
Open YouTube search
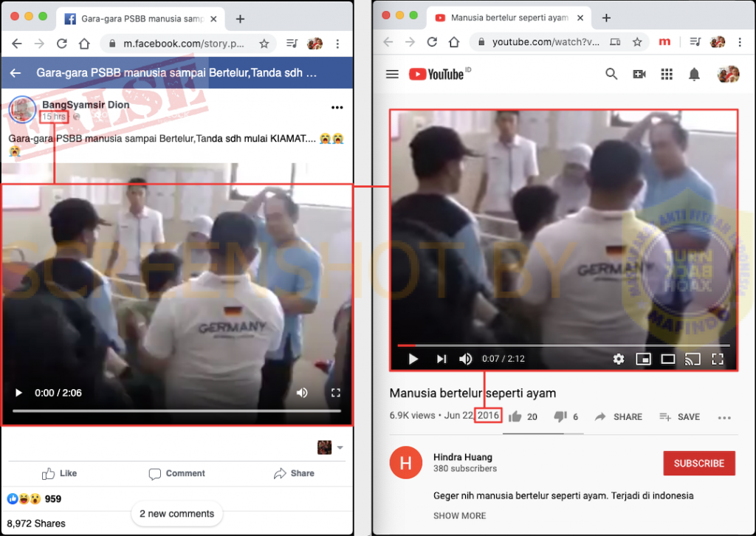pyautogui.click(x=611, y=75)
